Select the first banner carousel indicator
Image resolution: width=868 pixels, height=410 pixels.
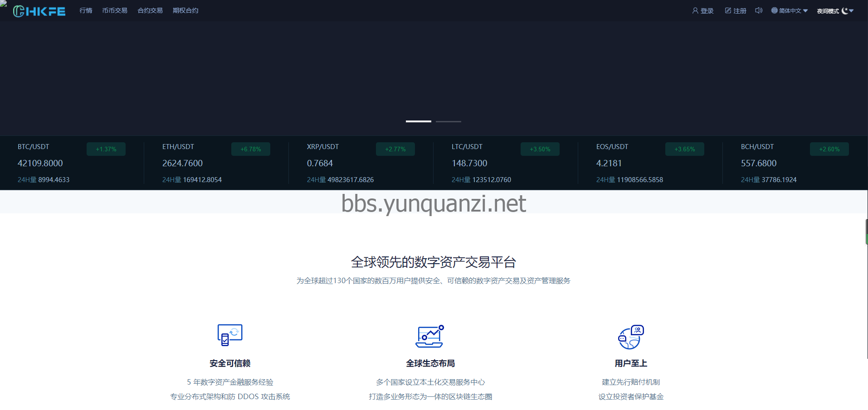(x=418, y=121)
